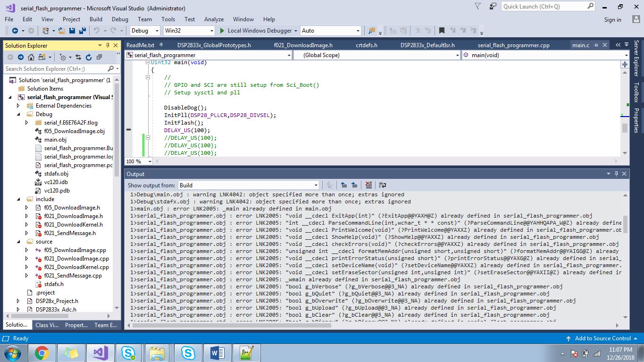Screen dimensions: 644x362
Task: Select main.obj in Solution Explorer
Action: [x=55, y=140]
